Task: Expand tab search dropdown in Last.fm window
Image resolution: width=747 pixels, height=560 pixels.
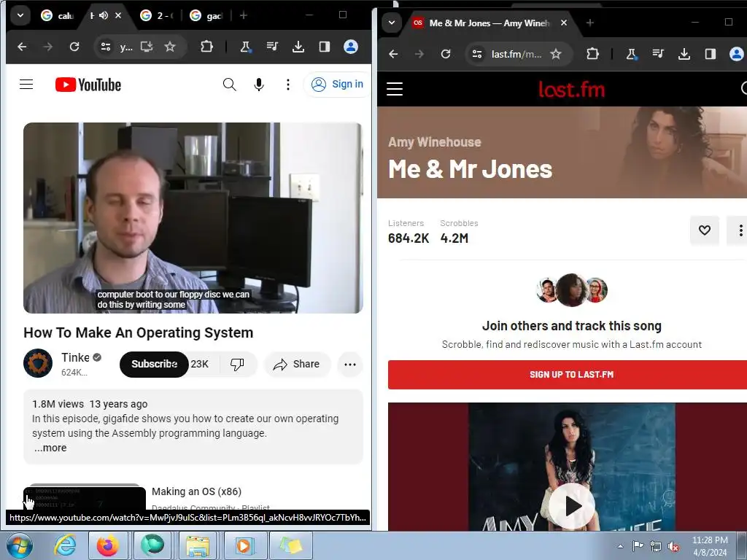Action: (x=392, y=23)
